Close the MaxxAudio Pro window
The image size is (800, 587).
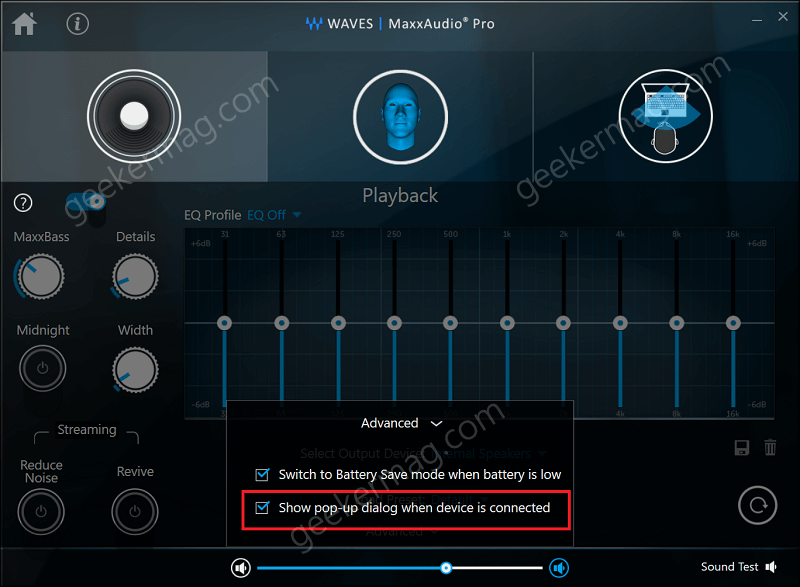[783, 17]
